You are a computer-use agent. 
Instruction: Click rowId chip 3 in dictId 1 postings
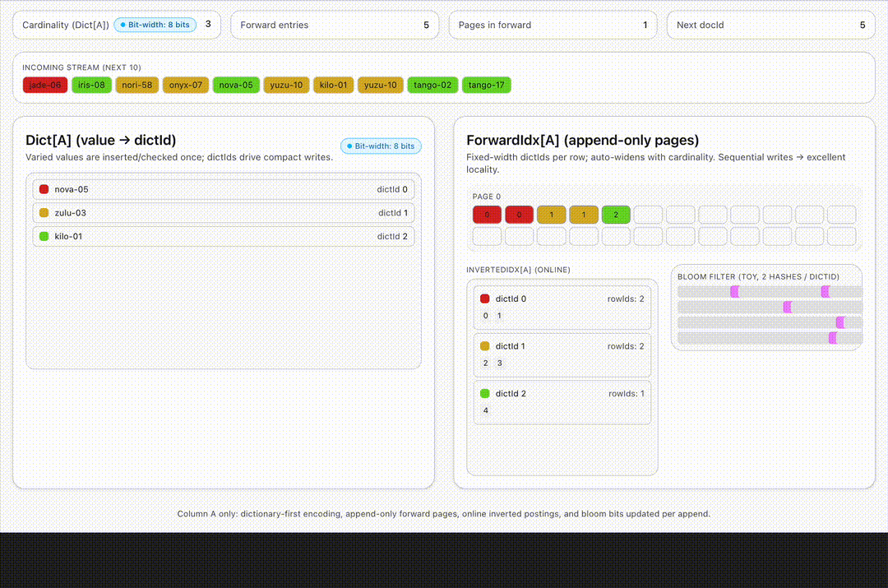(498, 363)
